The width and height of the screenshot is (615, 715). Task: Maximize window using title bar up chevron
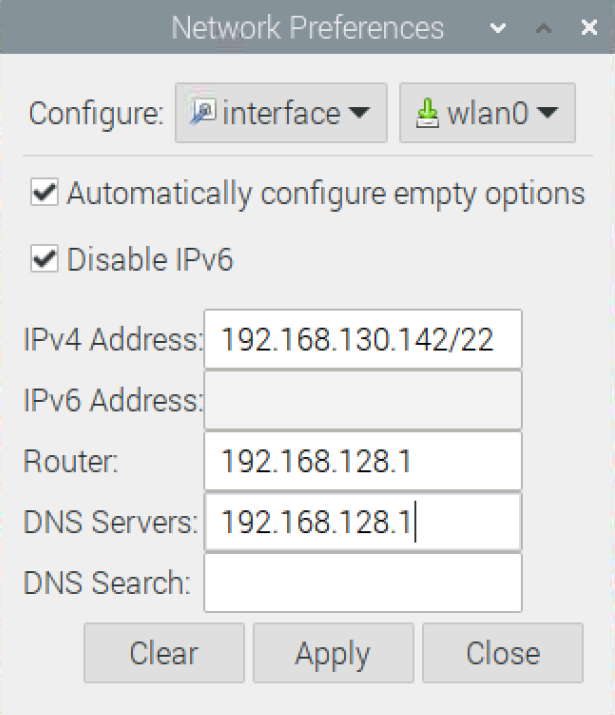543,28
